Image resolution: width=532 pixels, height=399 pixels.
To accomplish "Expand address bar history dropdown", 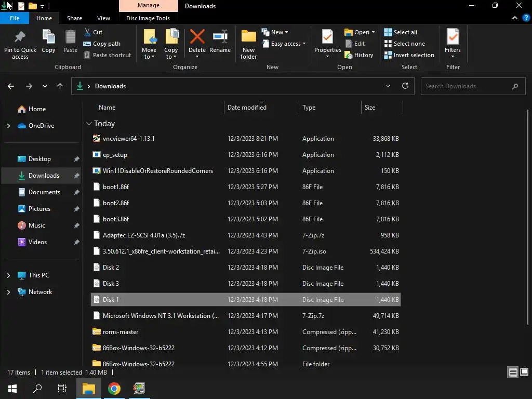I will pos(388,86).
